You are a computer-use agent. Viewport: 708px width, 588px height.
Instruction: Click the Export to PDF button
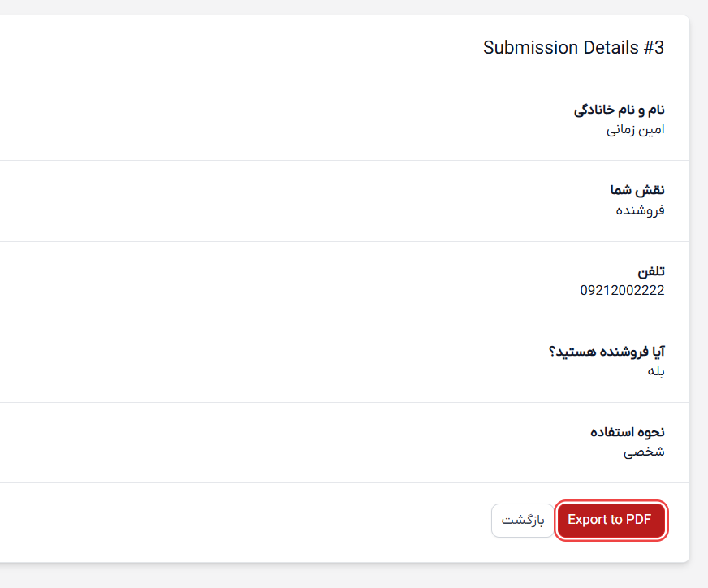click(611, 520)
